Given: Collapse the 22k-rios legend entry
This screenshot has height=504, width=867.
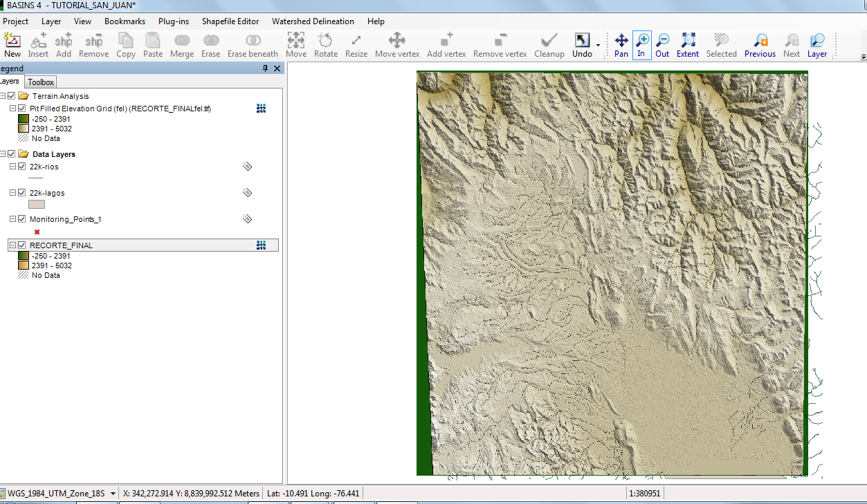Looking at the screenshot, I should (x=13, y=167).
